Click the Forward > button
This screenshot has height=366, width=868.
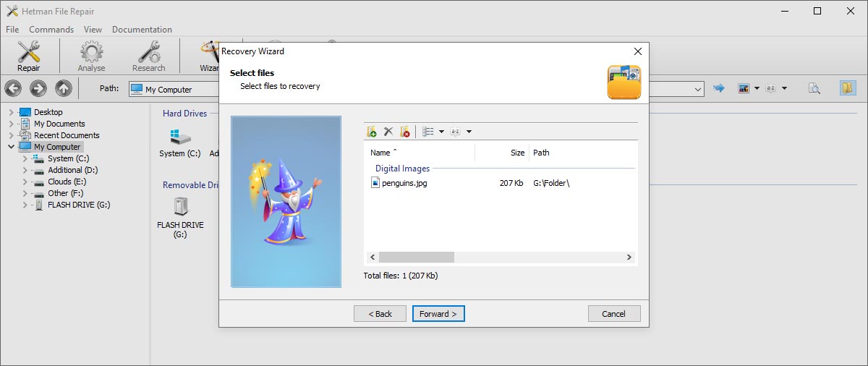pos(438,314)
